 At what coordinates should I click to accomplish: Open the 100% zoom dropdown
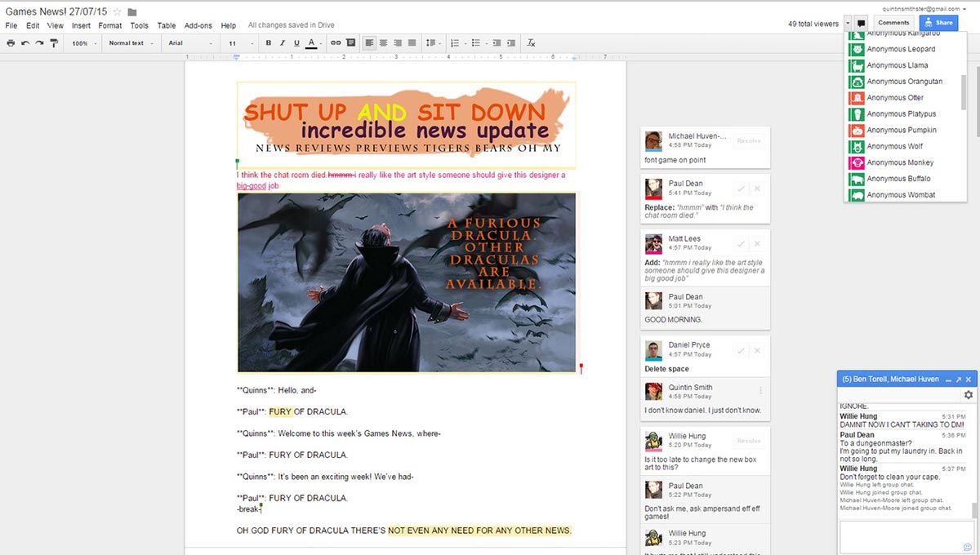pos(83,43)
